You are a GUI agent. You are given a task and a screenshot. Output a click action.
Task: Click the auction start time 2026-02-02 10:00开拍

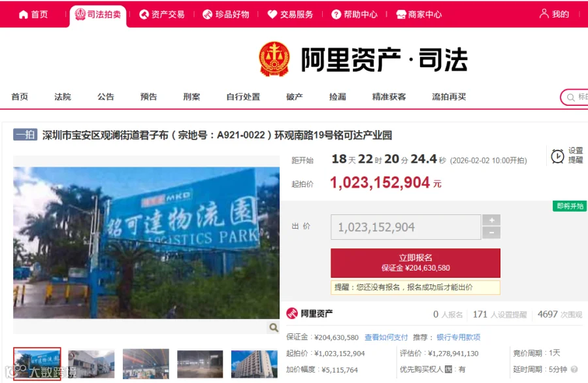488,161
